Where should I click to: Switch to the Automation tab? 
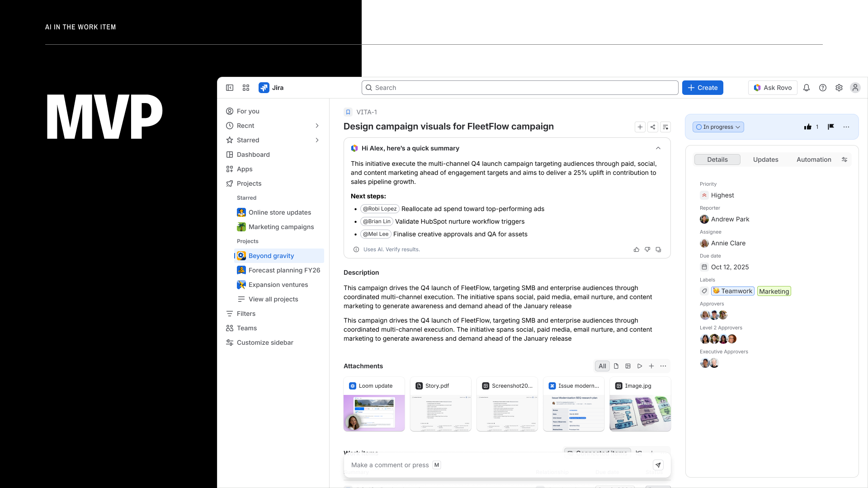pyautogui.click(x=814, y=160)
